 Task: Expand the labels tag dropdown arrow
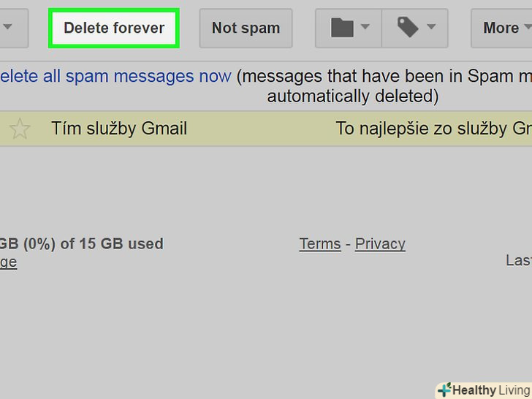point(431,28)
